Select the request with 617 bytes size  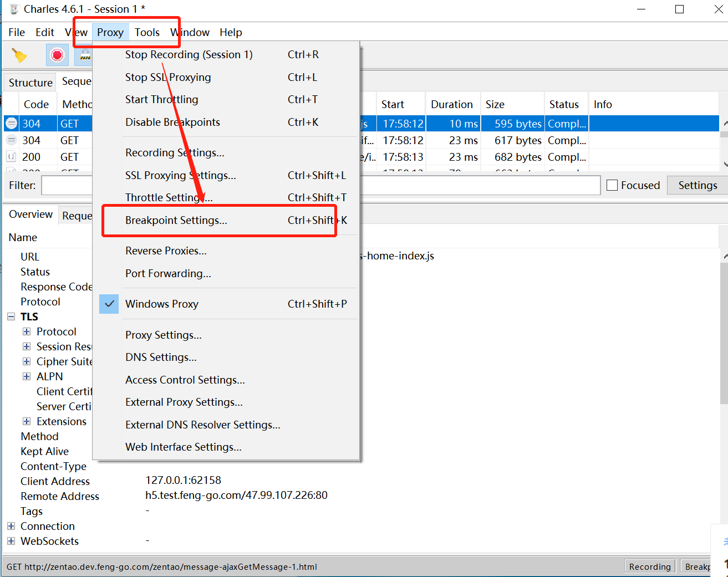click(x=362, y=140)
